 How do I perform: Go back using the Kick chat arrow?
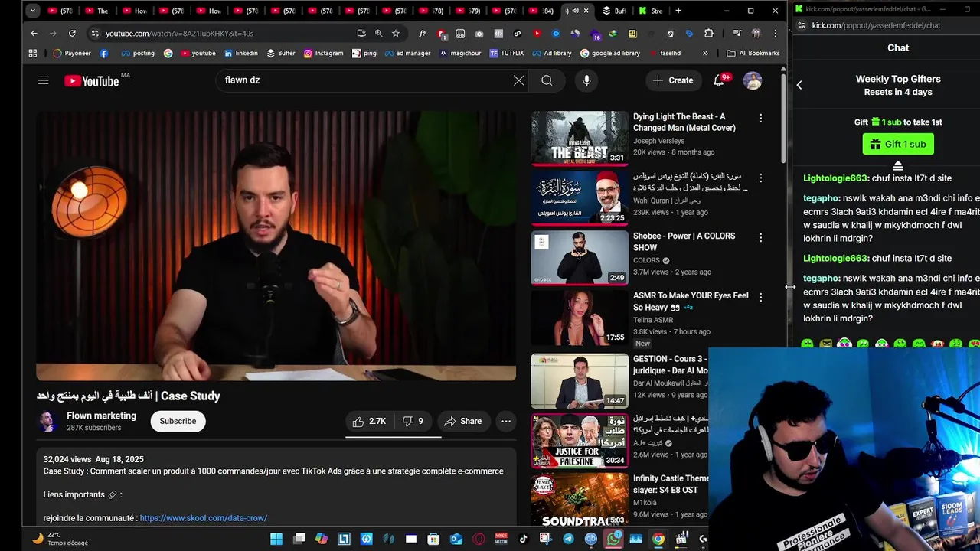point(799,85)
